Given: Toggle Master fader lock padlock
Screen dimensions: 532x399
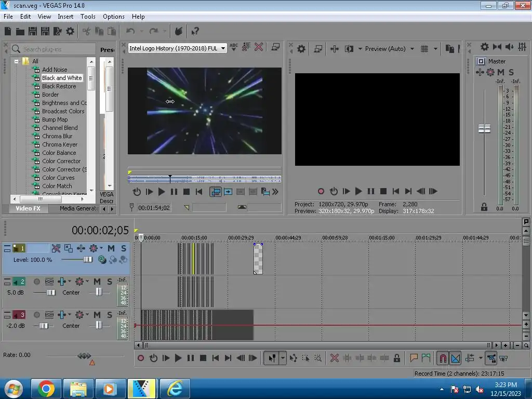Looking at the screenshot, I should [x=484, y=207].
